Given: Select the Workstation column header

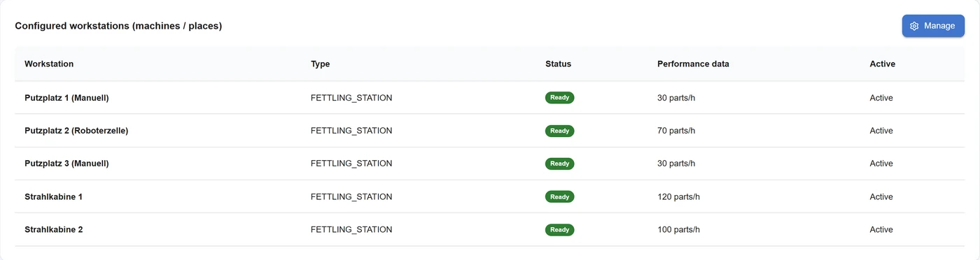Looking at the screenshot, I should [49, 64].
